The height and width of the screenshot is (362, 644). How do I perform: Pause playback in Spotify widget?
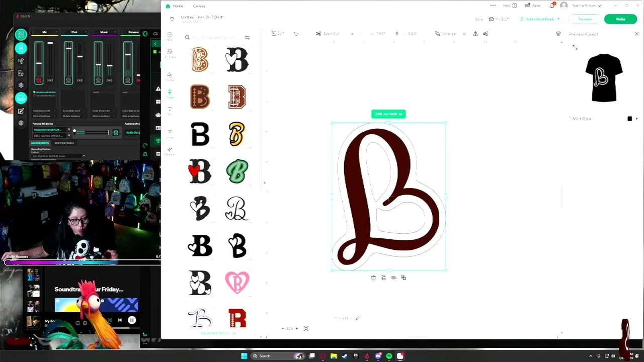(x=131, y=320)
